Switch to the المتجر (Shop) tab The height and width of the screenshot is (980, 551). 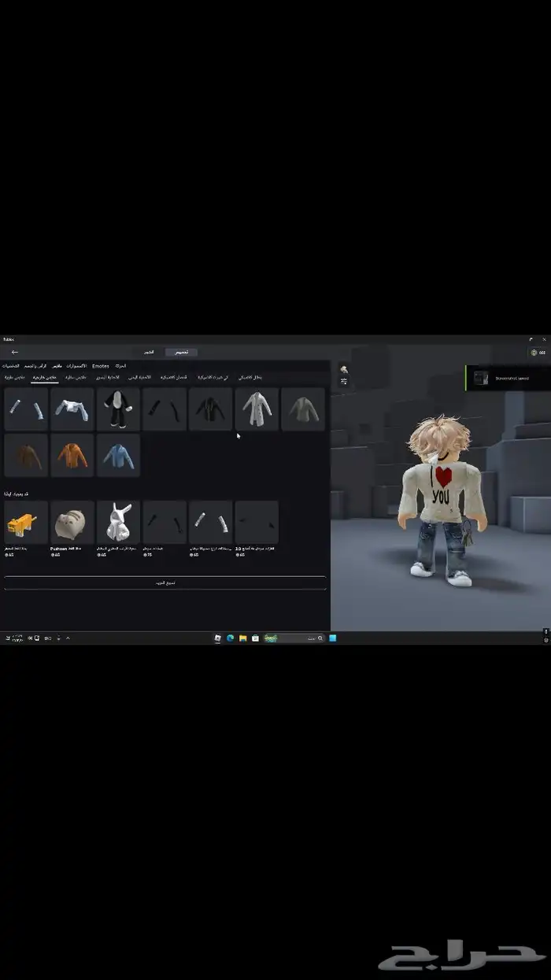pyautogui.click(x=148, y=352)
